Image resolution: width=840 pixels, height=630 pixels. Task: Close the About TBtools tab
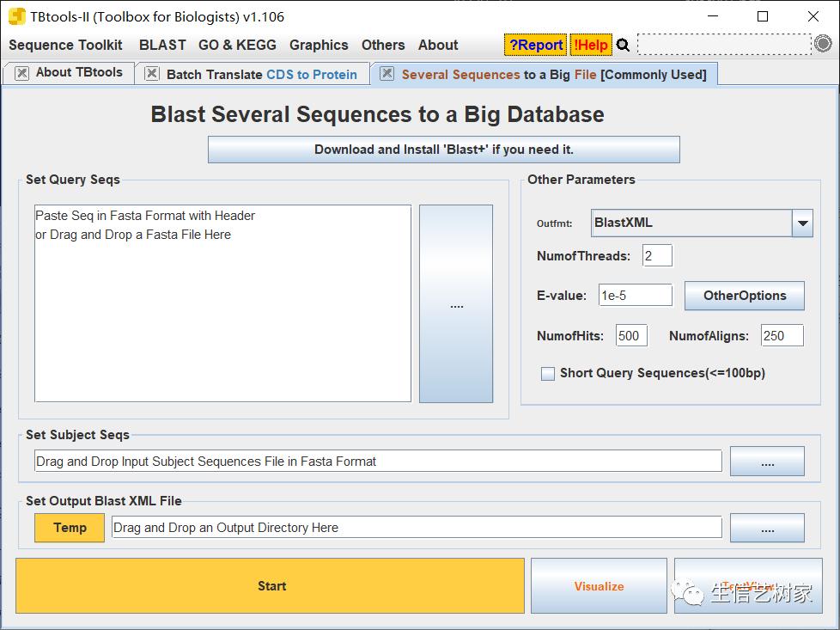click(x=21, y=73)
